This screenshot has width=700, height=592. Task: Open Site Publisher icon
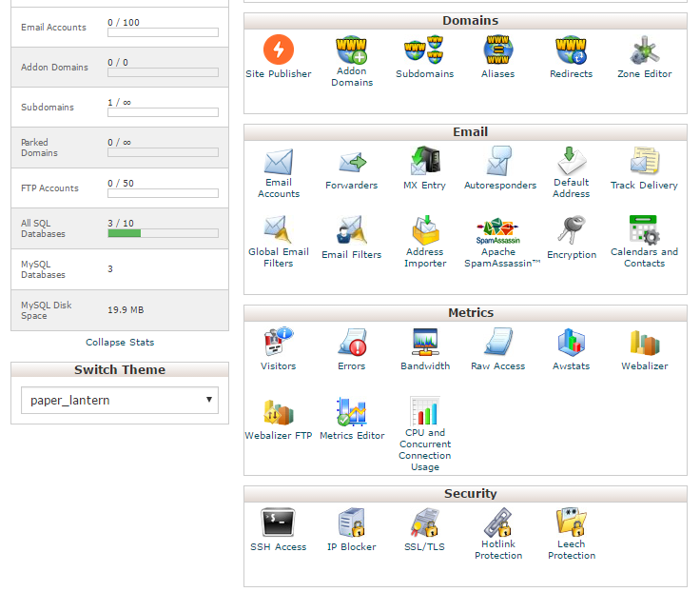point(278,49)
